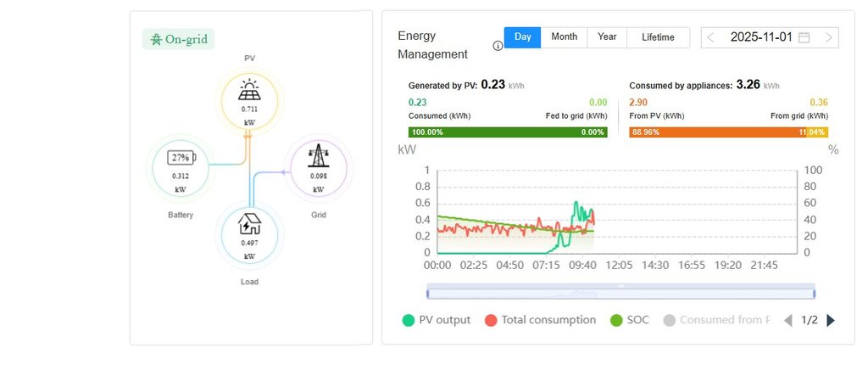The height and width of the screenshot is (376, 868).
Task: Show previous legend page arrow
Action: pyautogui.click(x=788, y=320)
